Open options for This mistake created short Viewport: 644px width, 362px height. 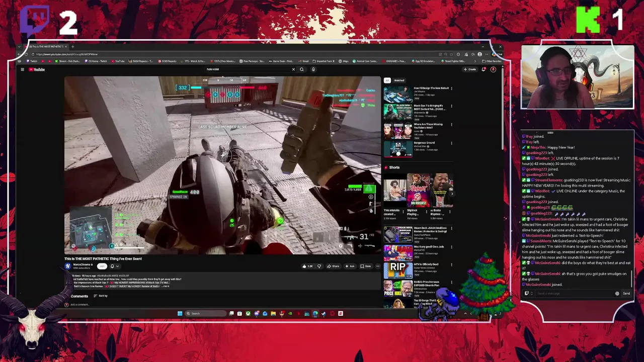pyautogui.click(x=403, y=212)
